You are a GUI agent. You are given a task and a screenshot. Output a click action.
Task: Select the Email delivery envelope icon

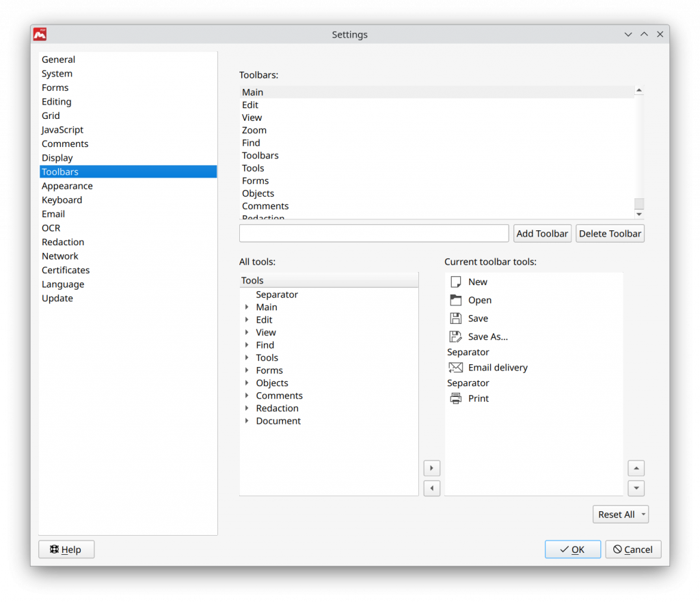pos(455,367)
